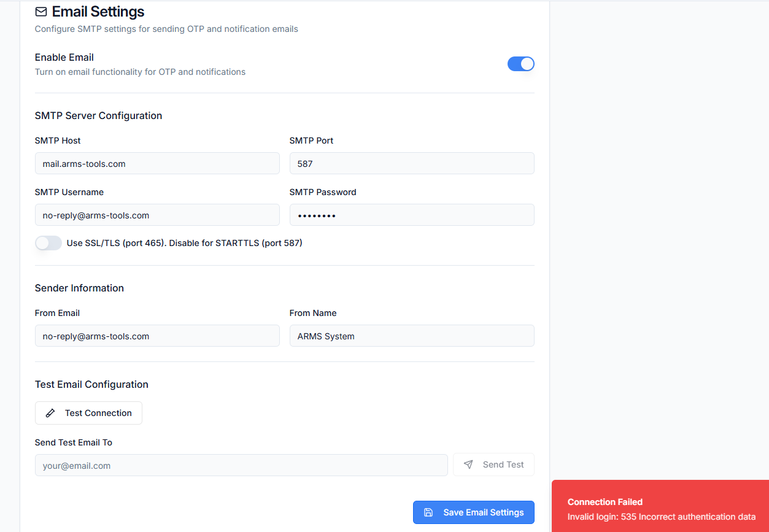Screen dimensions: 769x532
Task: Turn off the Enable Email switch
Action: (x=520, y=64)
